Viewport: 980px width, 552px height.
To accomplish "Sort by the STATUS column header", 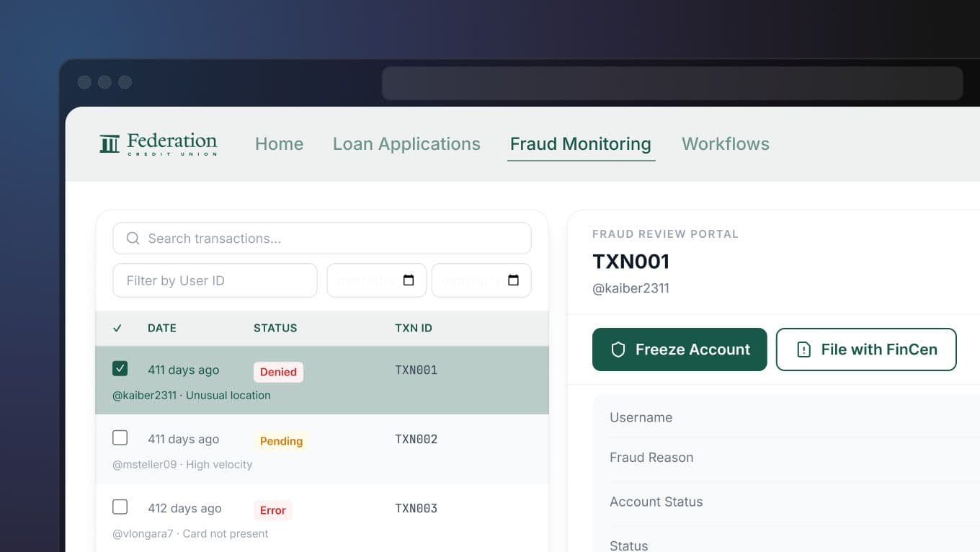I will tap(275, 328).
